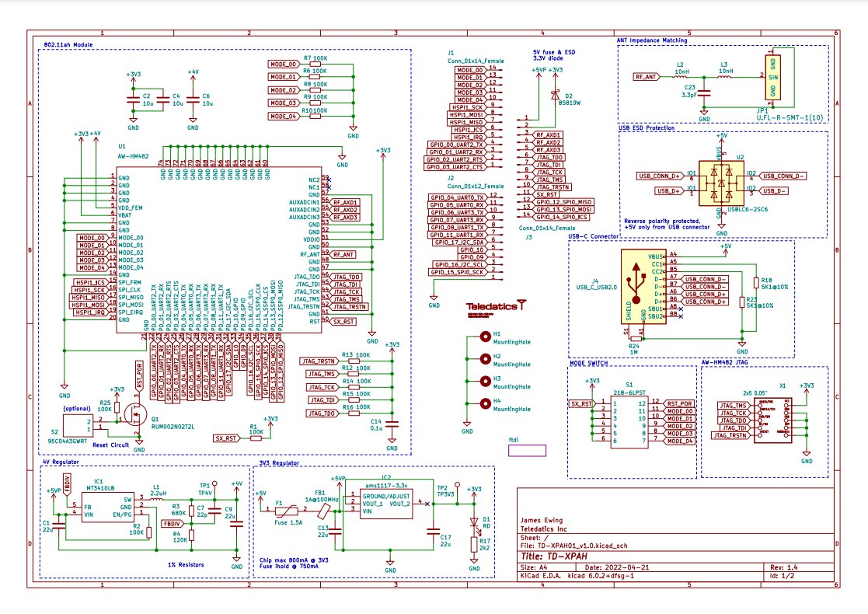Select the H4 MountingHole symbol
This screenshot has width=868, height=614.
tap(486, 403)
